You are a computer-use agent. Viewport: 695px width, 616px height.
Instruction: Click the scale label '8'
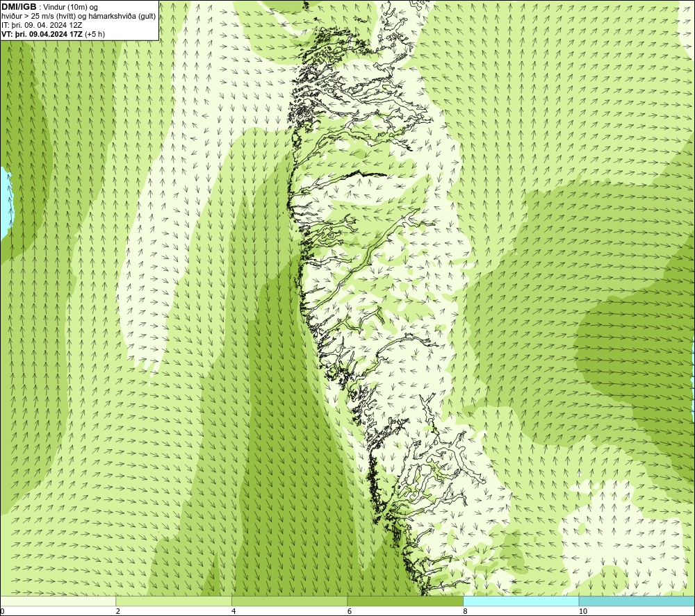(x=465, y=611)
